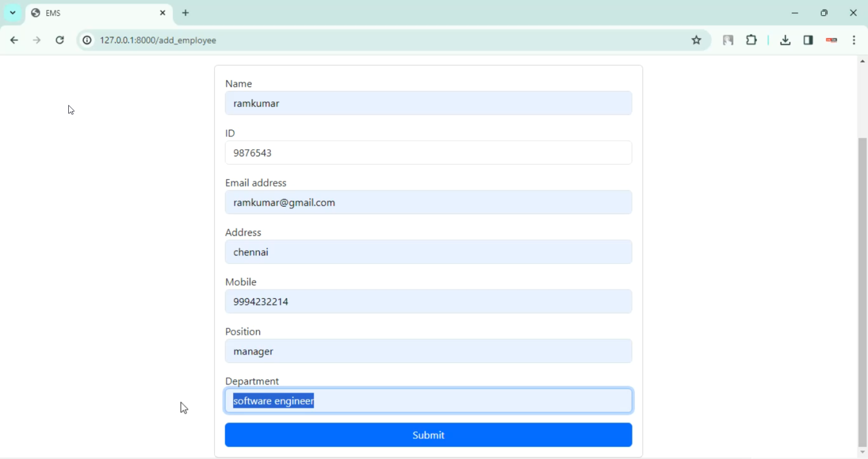Focus the ID input field
Viewport: 868px width, 459px height.
click(x=428, y=153)
